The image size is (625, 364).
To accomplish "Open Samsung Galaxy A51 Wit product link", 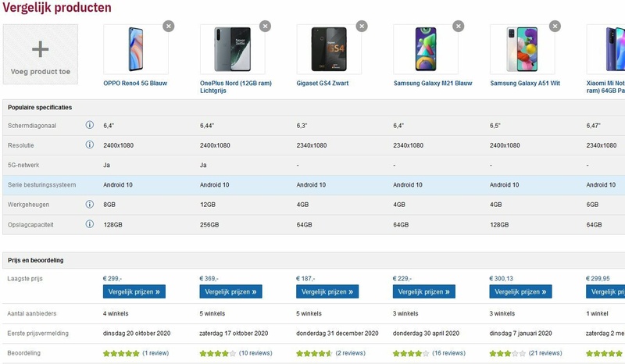I will (x=525, y=83).
